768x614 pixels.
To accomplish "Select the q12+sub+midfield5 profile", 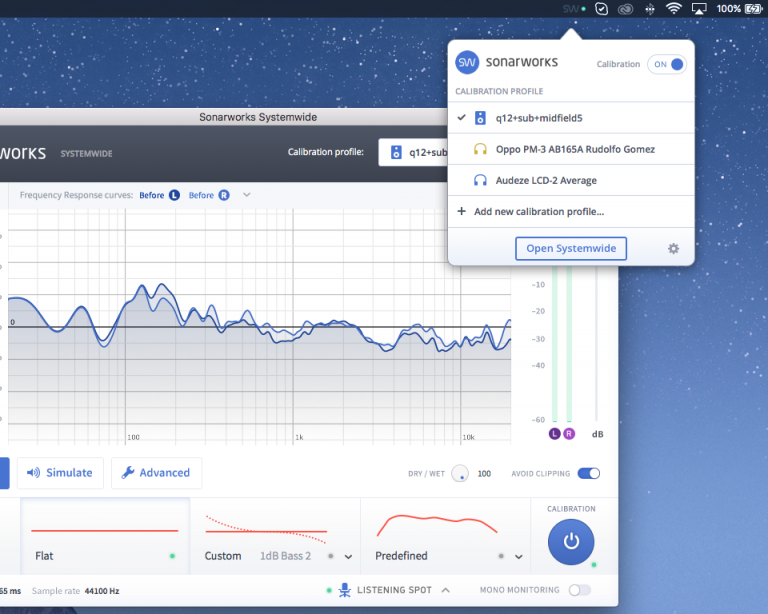I will tap(571, 118).
